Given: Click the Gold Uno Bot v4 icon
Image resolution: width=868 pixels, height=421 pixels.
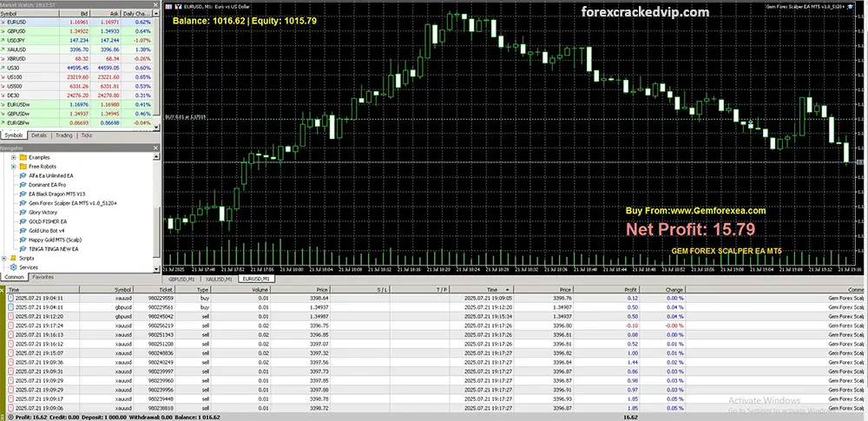Looking at the screenshot, I should 23,230.
